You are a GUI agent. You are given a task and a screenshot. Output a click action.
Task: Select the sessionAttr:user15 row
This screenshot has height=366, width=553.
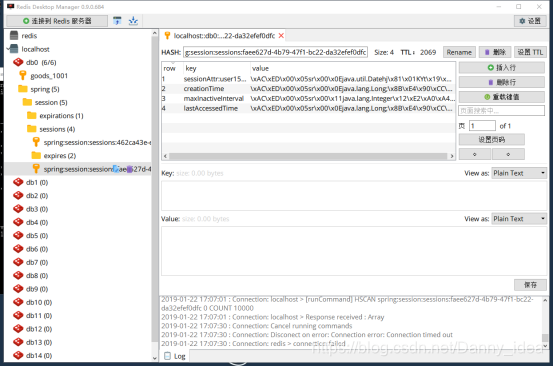[x=308, y=79]
